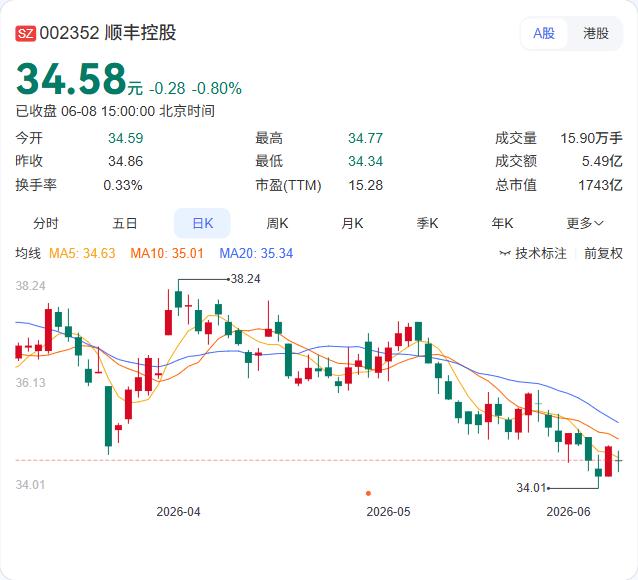Click the 均线 moving average label
Viewport: 638px width, 580px height.
coord(28,253)
